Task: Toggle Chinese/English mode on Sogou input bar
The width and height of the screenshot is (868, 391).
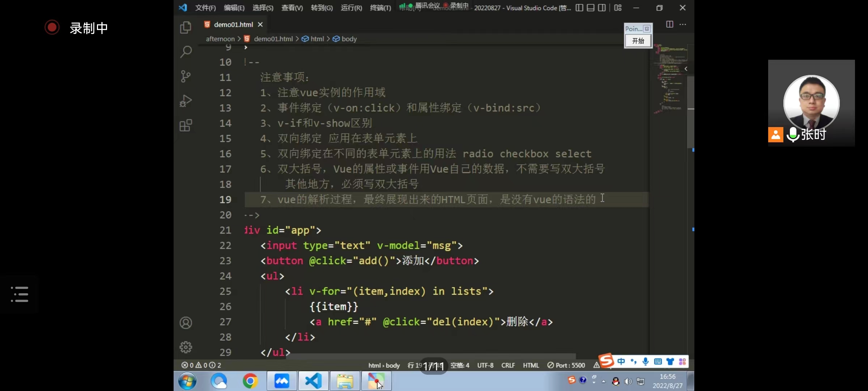Action: coord(621,361)
